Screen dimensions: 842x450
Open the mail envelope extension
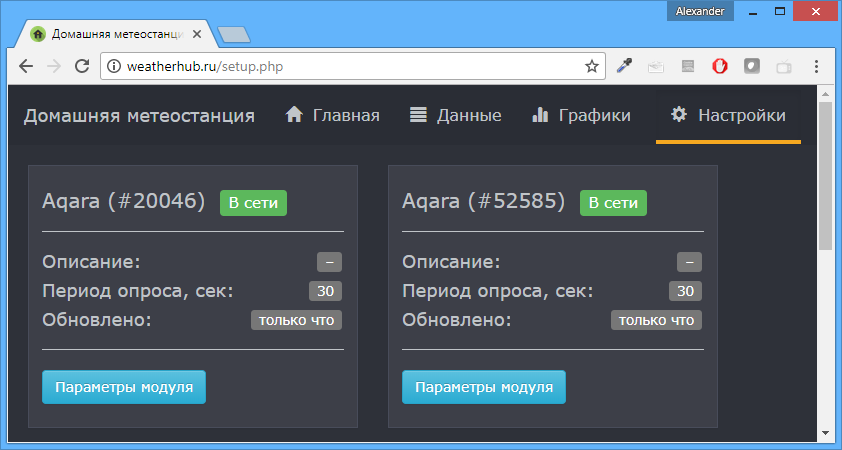(656, 67)
